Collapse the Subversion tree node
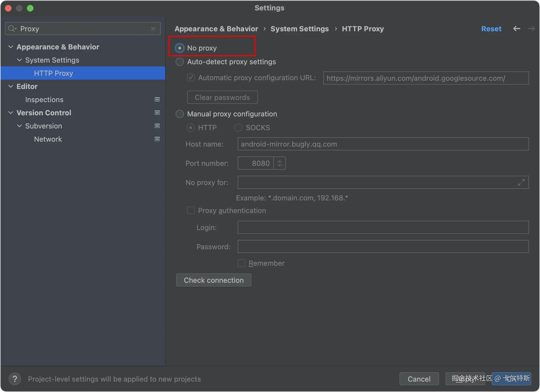The width and height of the screenshot is (540, 392). (x=19, y=126)
